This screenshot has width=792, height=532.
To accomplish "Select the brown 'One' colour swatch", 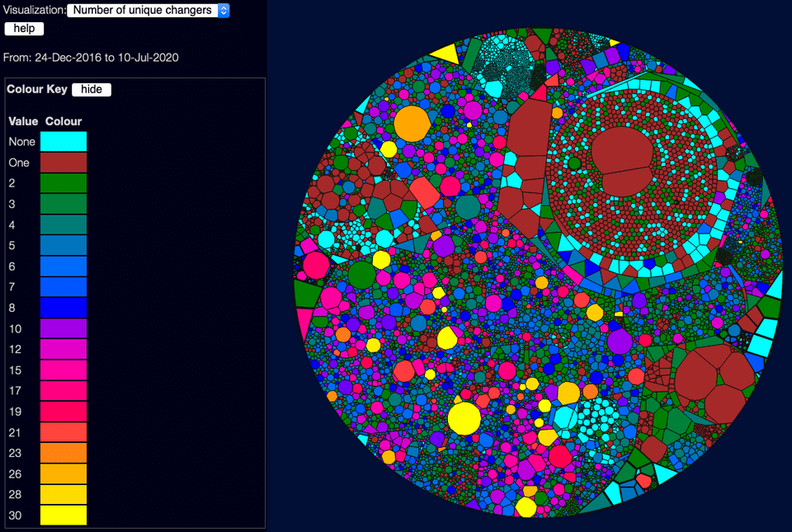I will [x=64, y=162].
